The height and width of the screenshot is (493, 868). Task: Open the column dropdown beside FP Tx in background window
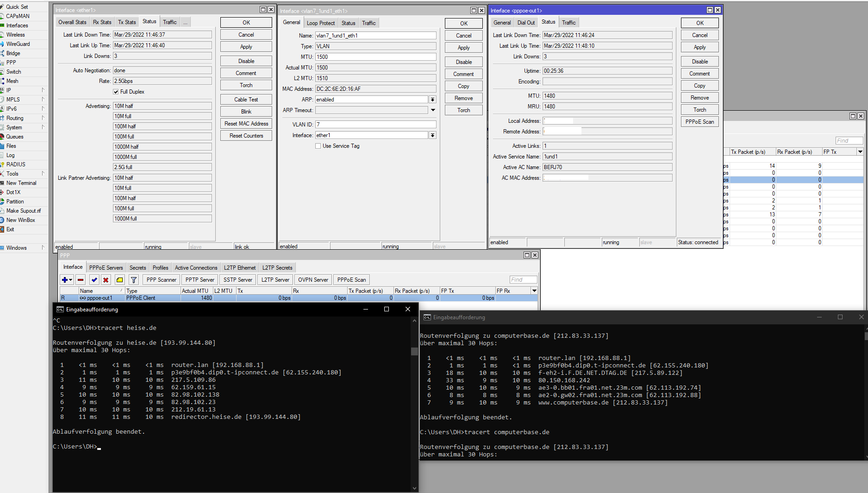tap(860, 152)
